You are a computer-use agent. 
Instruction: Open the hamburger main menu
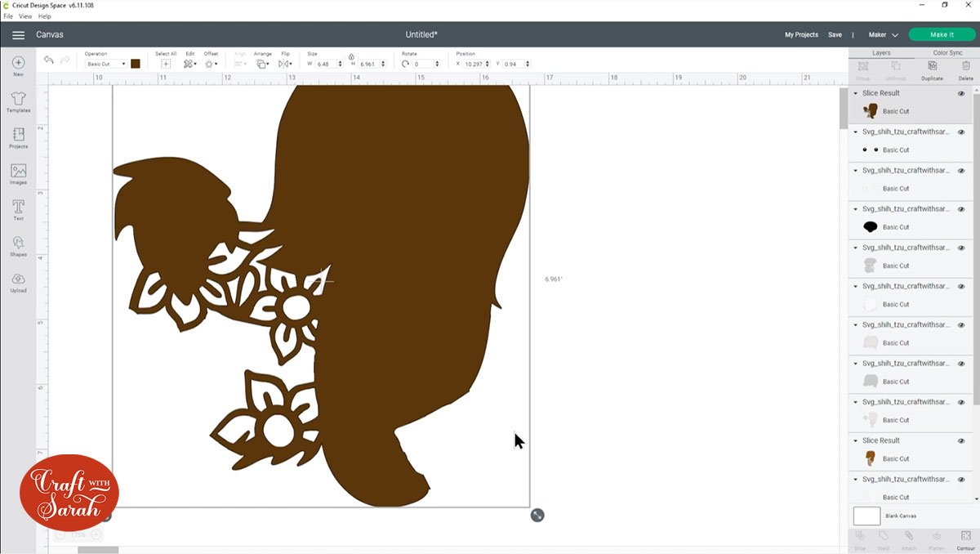pyautogui.click(x=18, y=35)
